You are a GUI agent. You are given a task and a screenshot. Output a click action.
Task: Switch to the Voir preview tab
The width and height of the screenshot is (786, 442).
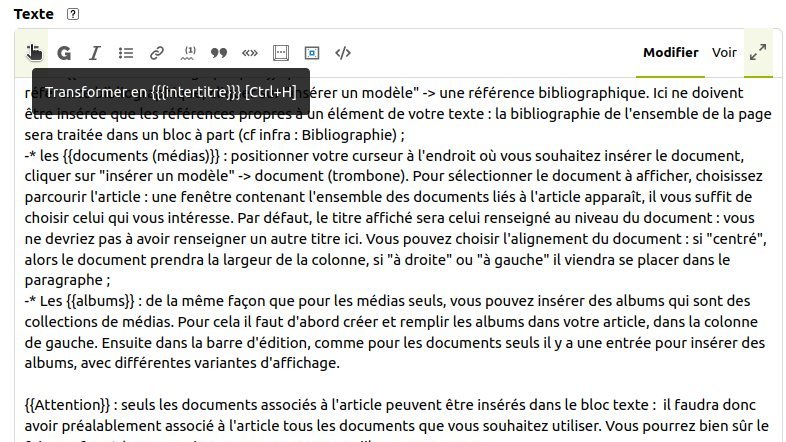724,53
